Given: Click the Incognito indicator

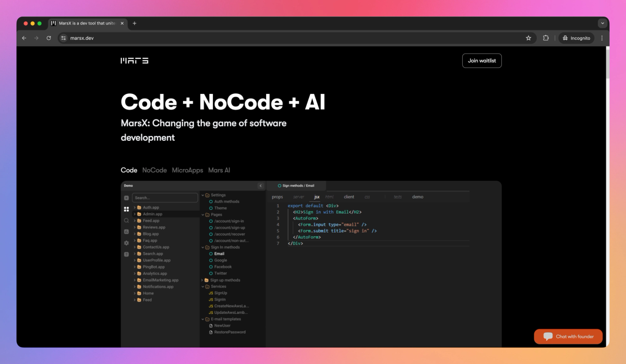Looking at the screenshot, I should 576,38.
